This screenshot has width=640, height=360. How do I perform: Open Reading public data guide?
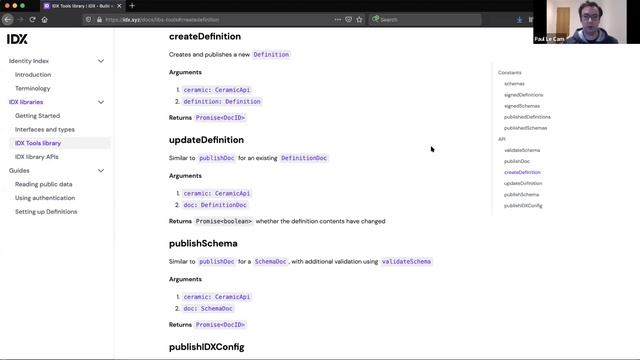click(44, 184)
